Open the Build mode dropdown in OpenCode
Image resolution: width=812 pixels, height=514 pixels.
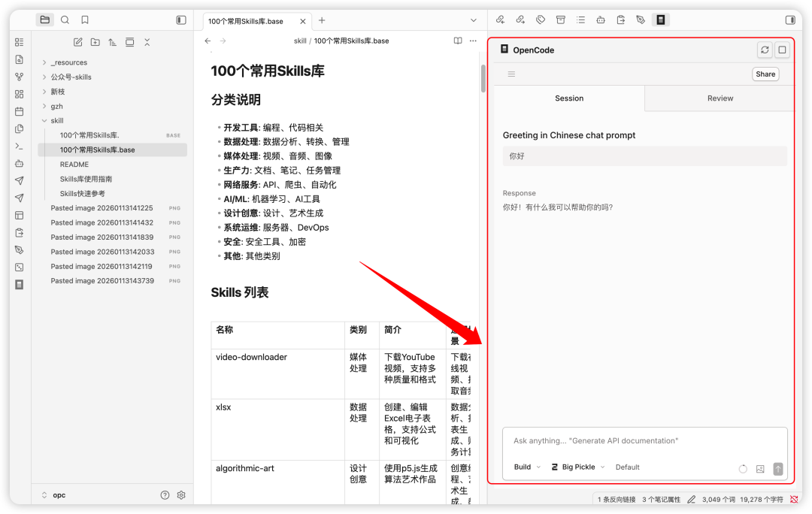point(526,467)
